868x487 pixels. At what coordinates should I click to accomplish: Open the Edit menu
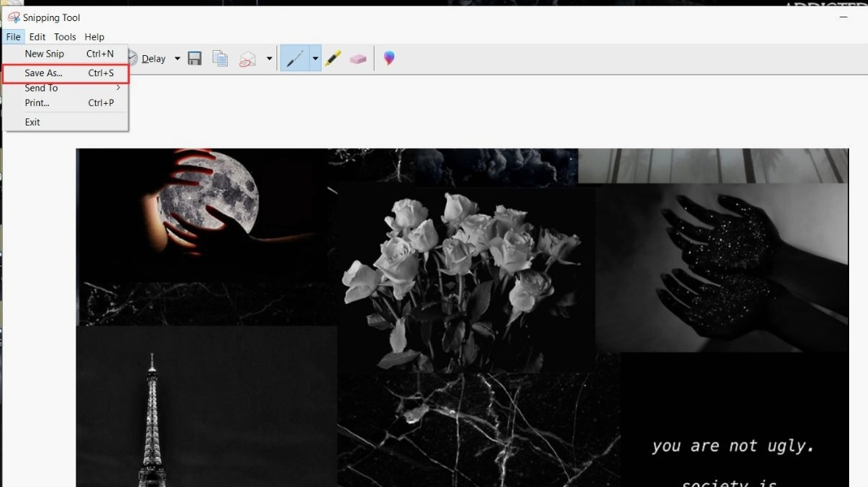pos(38,37)
